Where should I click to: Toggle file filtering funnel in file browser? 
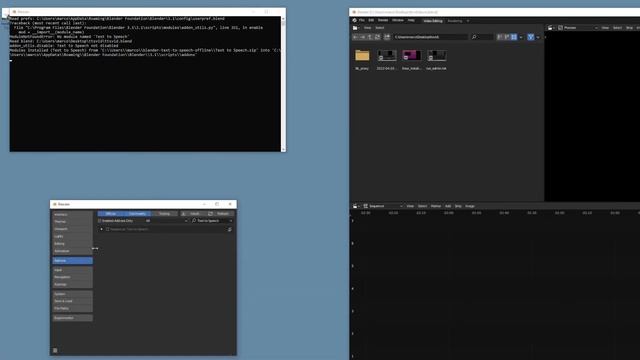click(531, 37)
